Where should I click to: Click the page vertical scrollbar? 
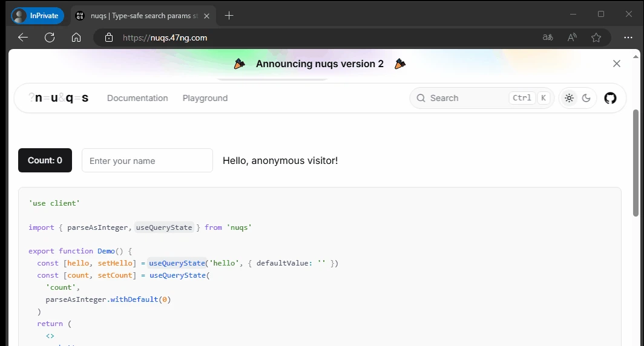[x=636, y=163]
